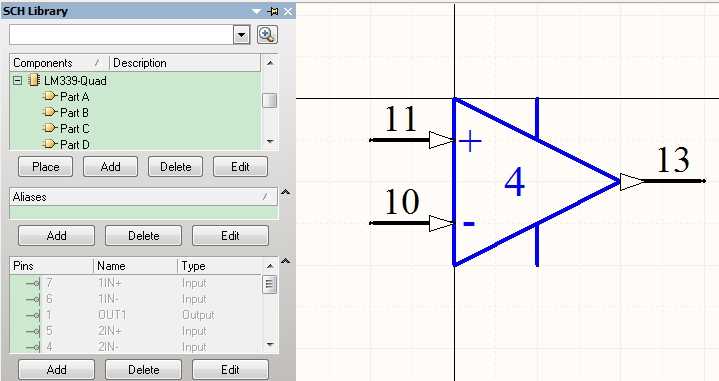Click the minus sign inside the comparator
Image resolution: width=719 pixels, height=381 pixels.
pos(469,224)
